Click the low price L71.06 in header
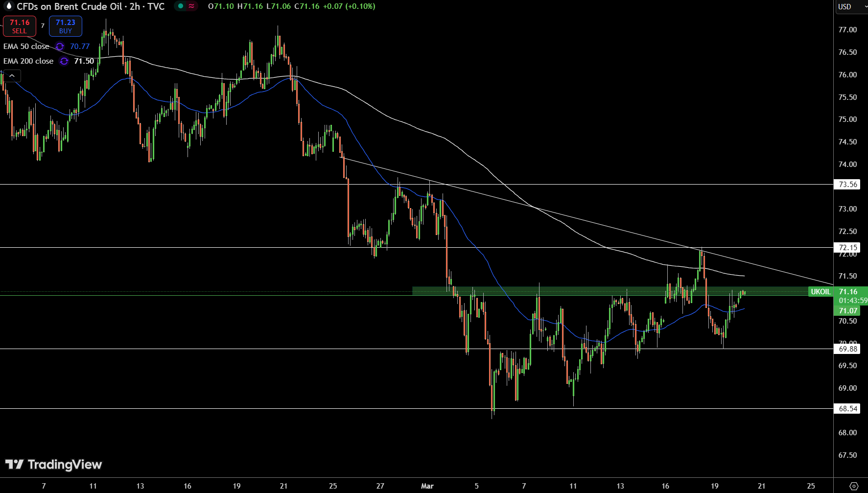The image size is (868, 493). [278, 6]
